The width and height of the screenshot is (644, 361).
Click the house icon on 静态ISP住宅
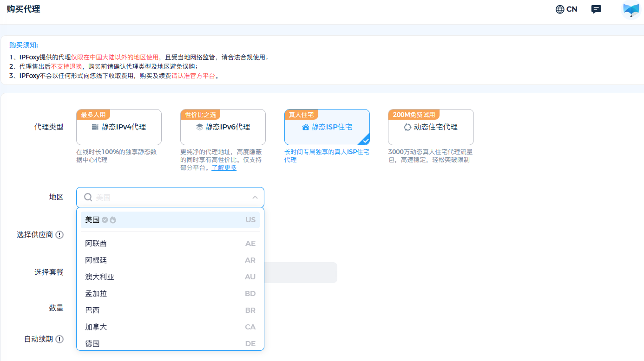pyautogui.click(x=305, y=127)
